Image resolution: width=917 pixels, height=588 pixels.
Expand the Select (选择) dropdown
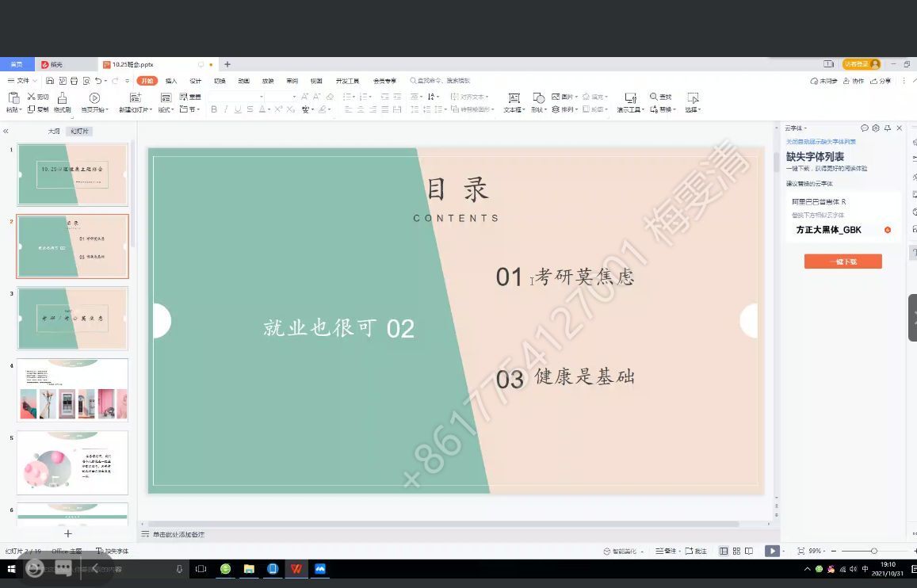(x=692, y=109)
